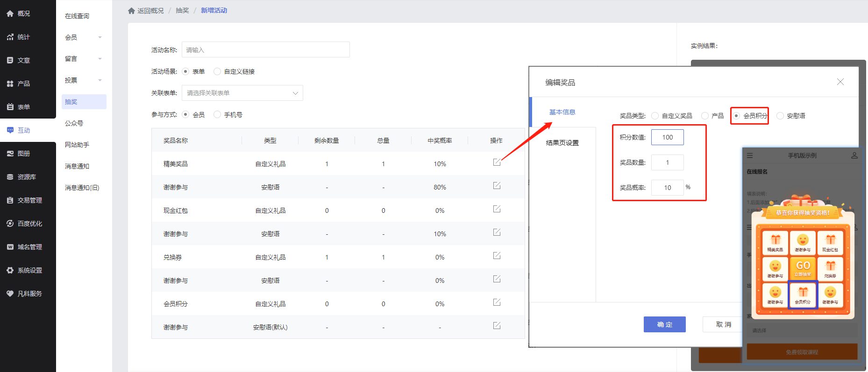The width and height of the screenshot is (868, 372).
Task: Click the 资源库 stack icon in sidebar
Action: point(10,177)
